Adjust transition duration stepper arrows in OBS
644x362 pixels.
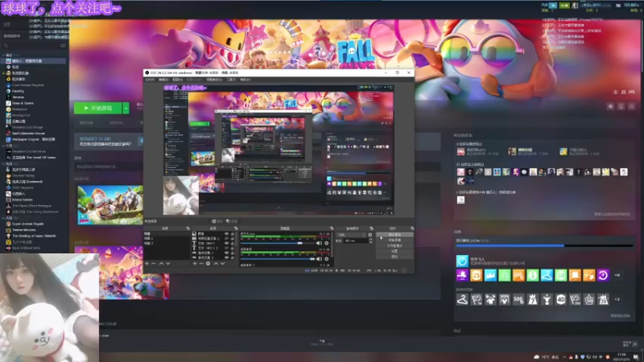pyautogui.click(x=370, y=241)
